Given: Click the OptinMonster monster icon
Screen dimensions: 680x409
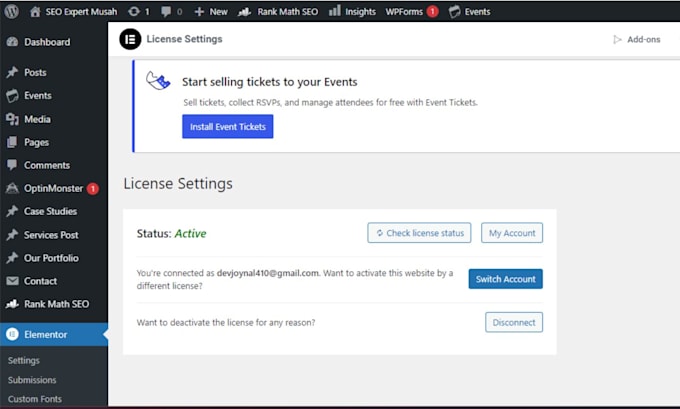Looking at the screenshot, I should (x=12, y=188).
